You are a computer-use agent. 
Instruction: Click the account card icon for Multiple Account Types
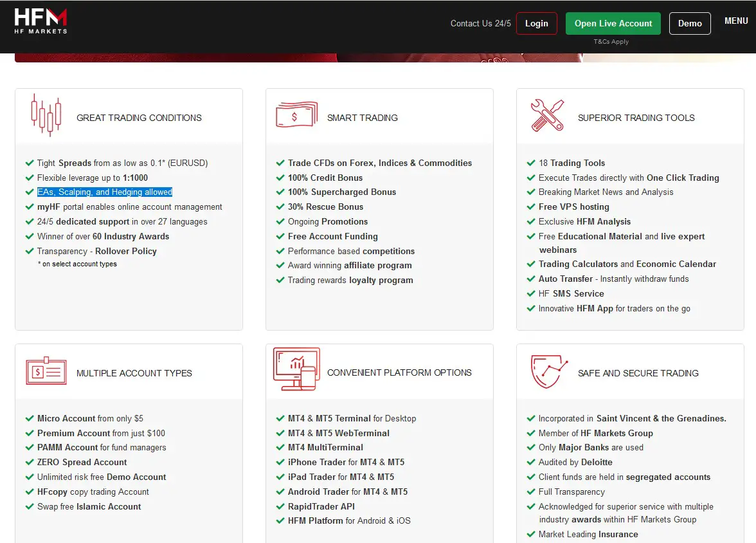coord(46,371)
